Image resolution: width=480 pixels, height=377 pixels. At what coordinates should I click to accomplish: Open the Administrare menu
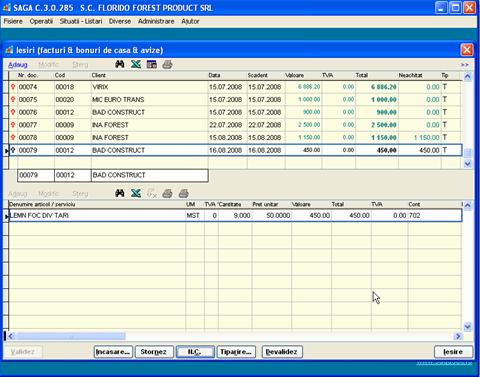coord(156,21)
